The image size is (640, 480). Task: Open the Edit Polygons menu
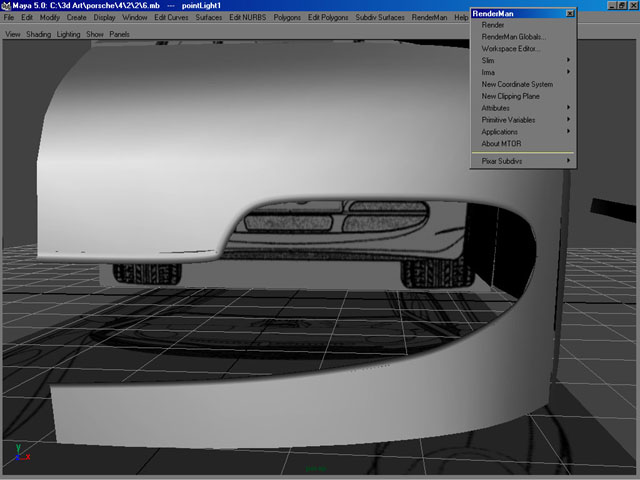[328, 18]
